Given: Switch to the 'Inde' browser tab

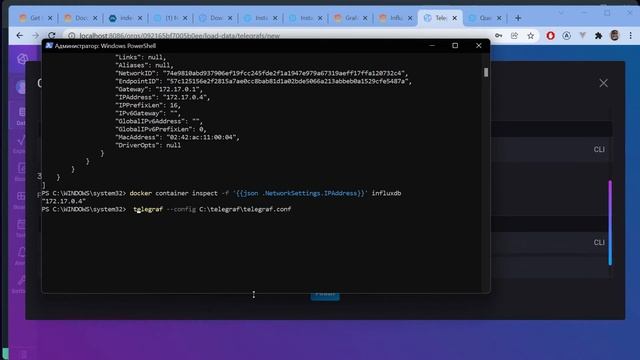Looking at the screenshot, I should [x=126, y=18].
